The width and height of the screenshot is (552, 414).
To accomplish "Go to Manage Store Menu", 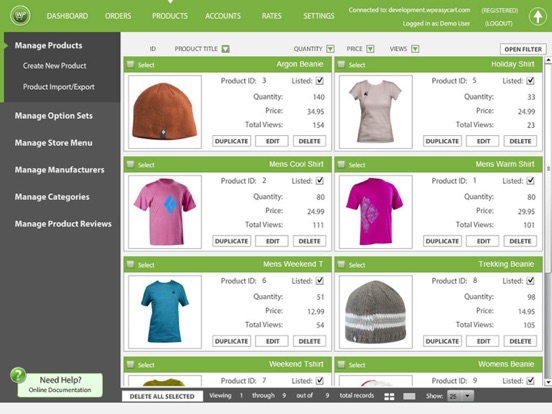I will click(54, 143).
